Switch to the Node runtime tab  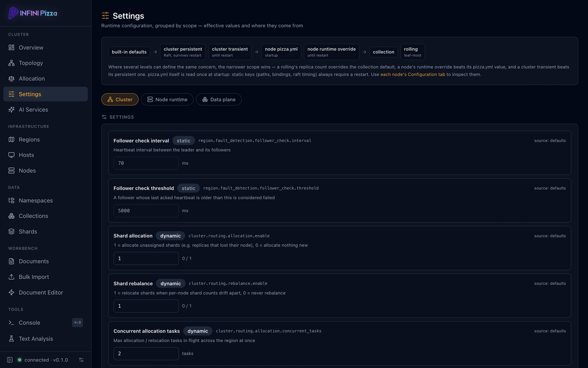(167, 99)
